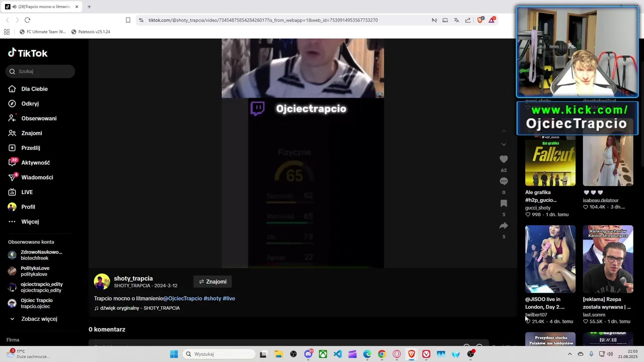This screenshot has height=362, width=644.
Task: Open dźwięk oryginalny sound link
Action: click(137, 308)
